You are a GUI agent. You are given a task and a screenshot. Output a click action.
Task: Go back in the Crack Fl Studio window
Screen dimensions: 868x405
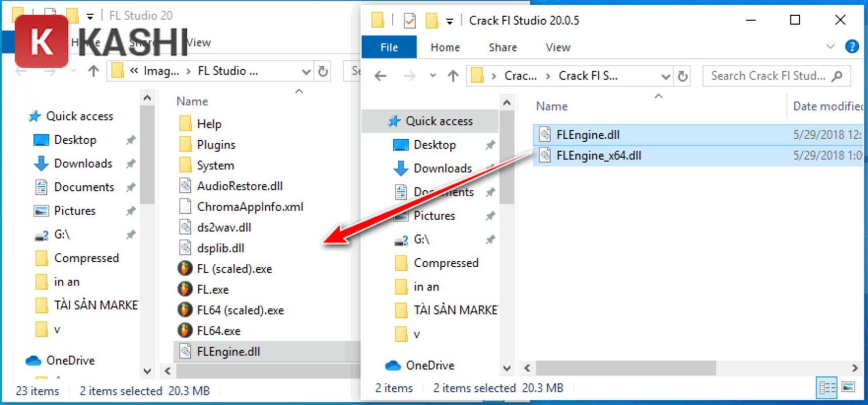click(x=380, y=76)
